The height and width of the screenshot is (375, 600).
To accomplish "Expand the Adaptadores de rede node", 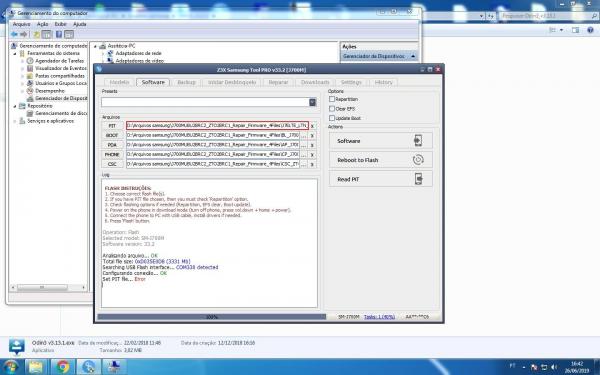I will tap(103, 54).
